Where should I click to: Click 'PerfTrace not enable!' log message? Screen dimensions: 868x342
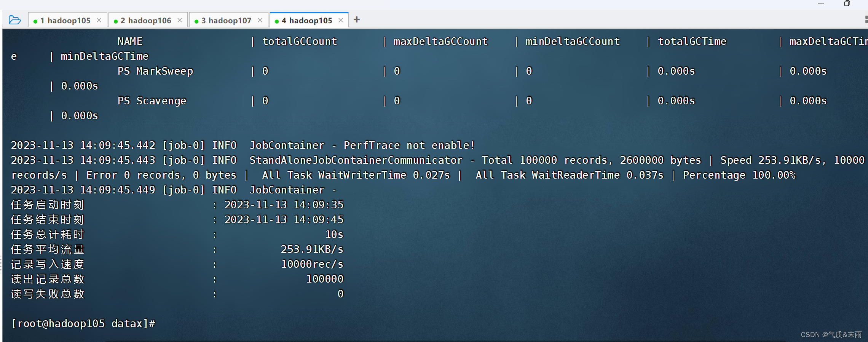(x=409, y=145)
